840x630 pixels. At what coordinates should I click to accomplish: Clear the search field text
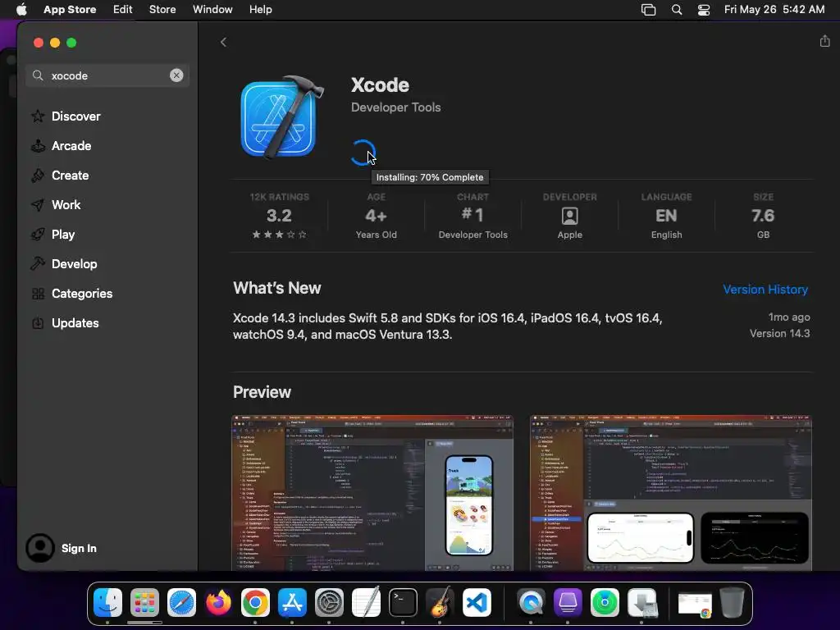pyautogui.click(x=176, y=75)
